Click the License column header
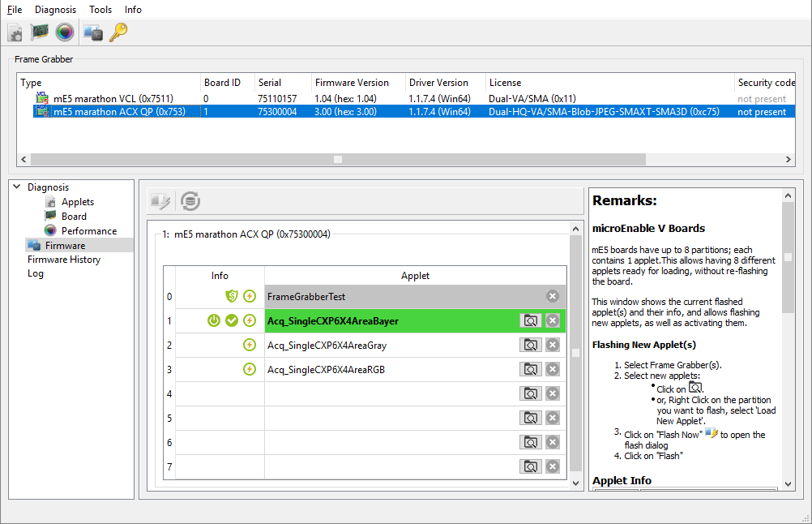This screenshot has width=812, height=524. (x=609, y=83)
